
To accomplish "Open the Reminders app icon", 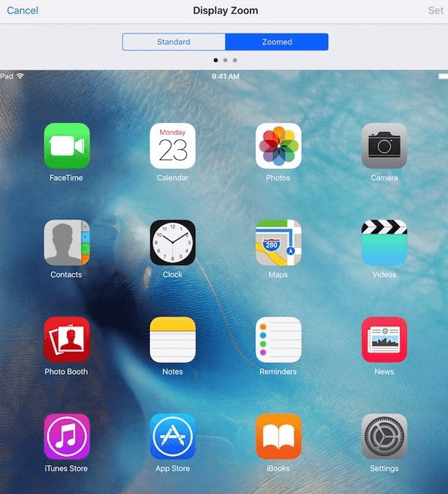I will pyautogui.click(x=278, y=340).
